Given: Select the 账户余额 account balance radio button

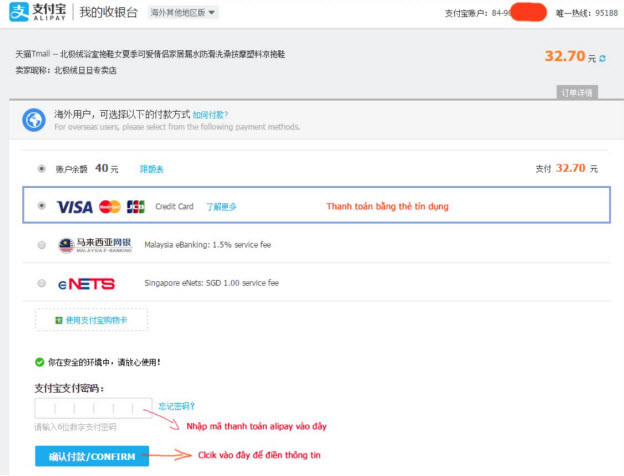Looking at the screenshot, I should click(x=41, y=169).
